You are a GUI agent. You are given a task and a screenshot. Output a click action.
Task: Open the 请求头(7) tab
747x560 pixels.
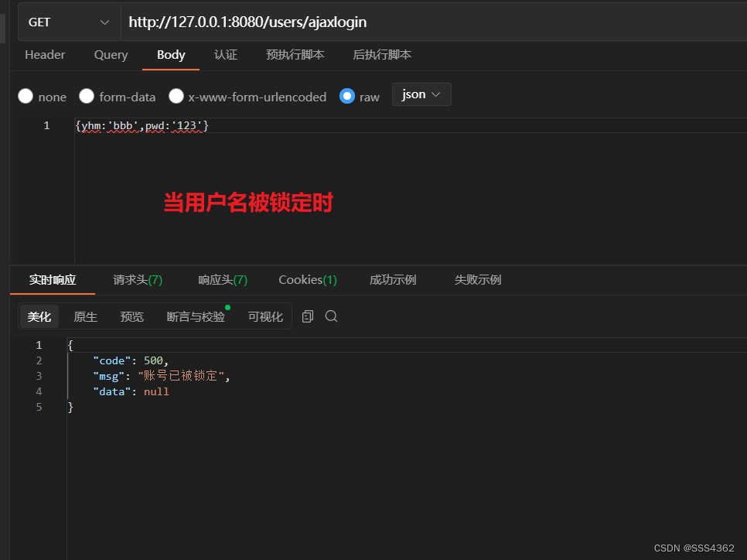click(x=138, y=280)
